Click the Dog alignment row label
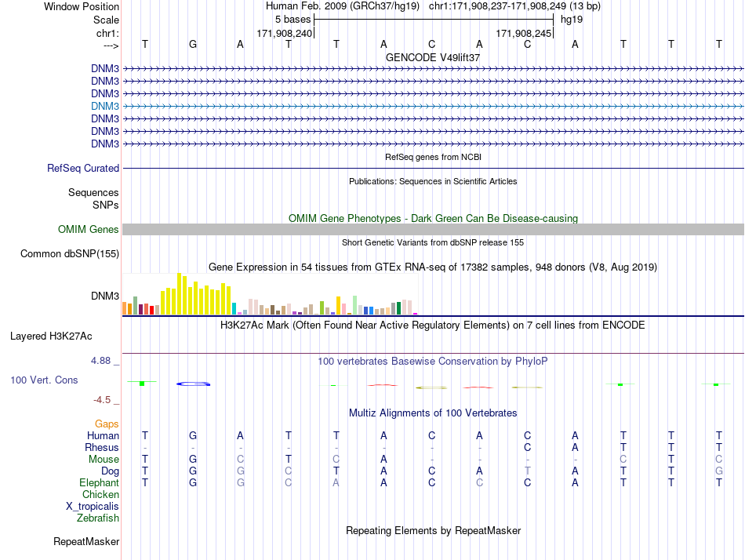 111,471
